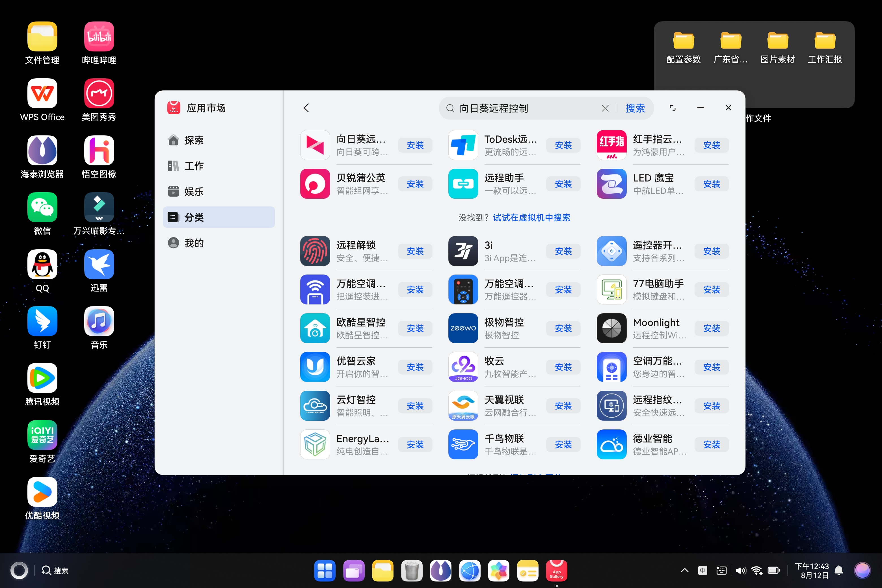Open the 微信 desktop icon
Viewport: 882px width, 588px height.
[42, 214]
